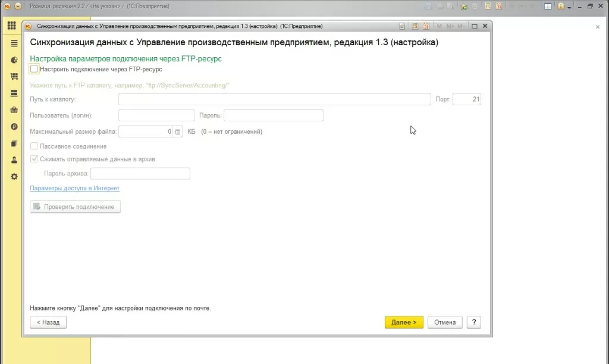Click the 'Пользователь (логин)' input field
The width and height of the screenshot is (609, 364).
tap(156, 115)
